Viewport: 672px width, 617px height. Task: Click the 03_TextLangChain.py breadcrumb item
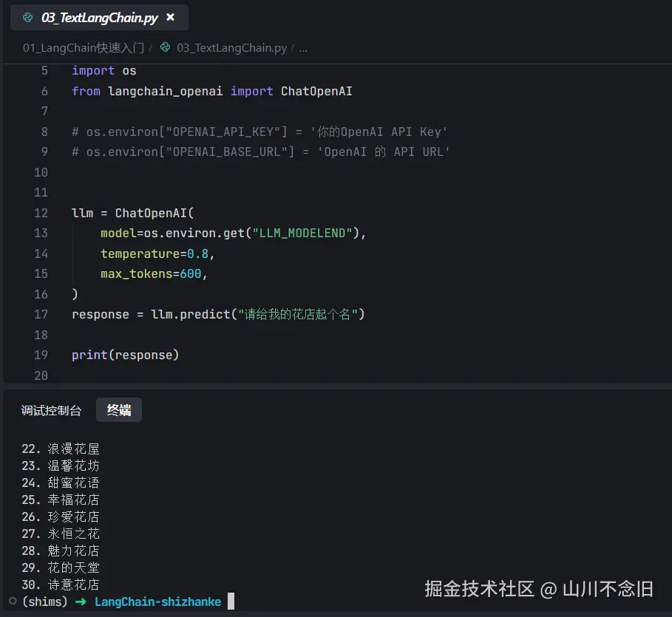(x=232, y=47)
